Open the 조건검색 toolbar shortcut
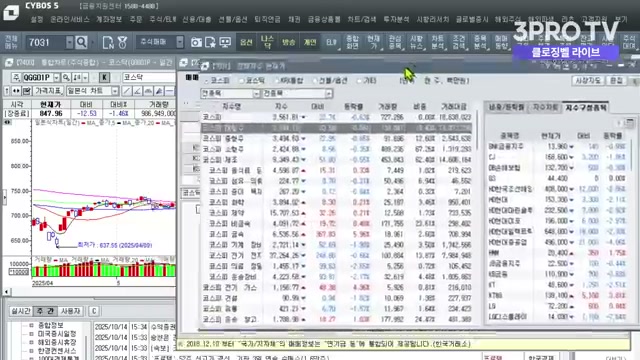The height and width of the screenshot is (360, 640). [x=458, y=42]
